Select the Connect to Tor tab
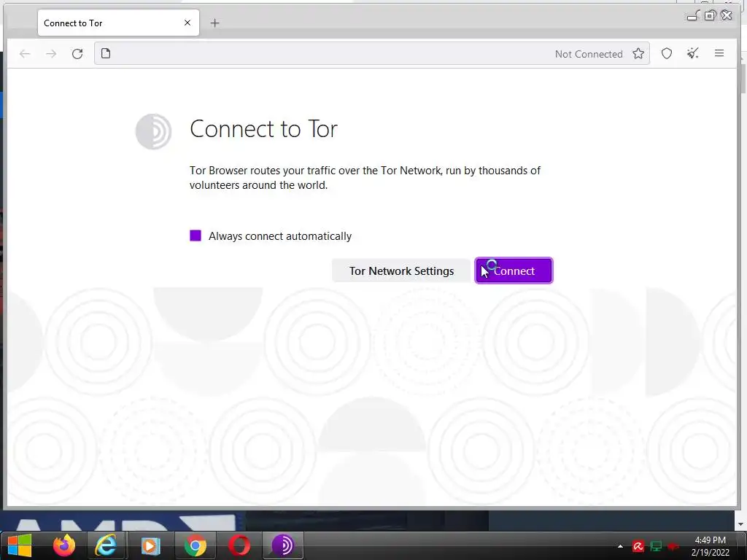Viewport: 747px width, 560px height. (x=118, y=23)
